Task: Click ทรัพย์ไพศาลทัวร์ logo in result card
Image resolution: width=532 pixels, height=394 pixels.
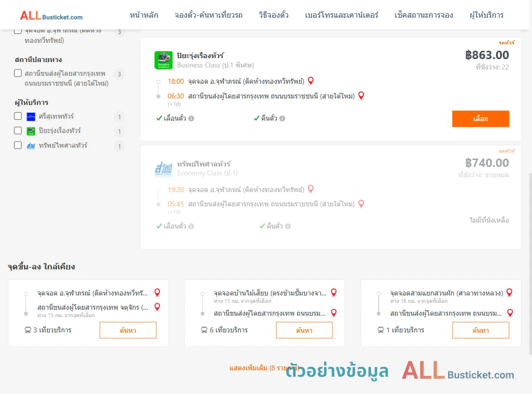Action: pyautogui.click(x=164, y=168)
